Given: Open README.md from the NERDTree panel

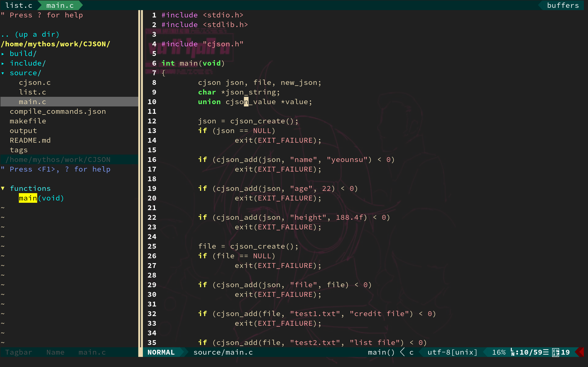Looking at the screenshot, I should [x=30, y=140].
